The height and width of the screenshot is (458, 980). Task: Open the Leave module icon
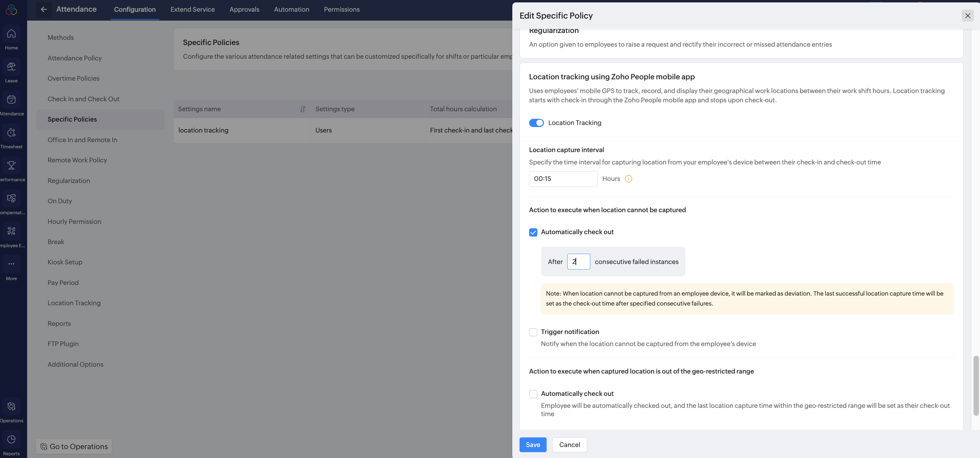pyautogui.click(x=11, y=67)
